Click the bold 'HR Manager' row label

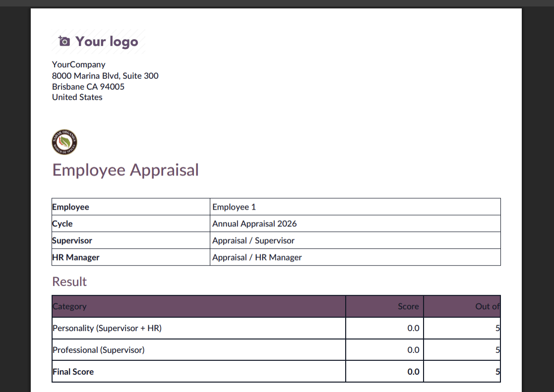coord(75,257)
